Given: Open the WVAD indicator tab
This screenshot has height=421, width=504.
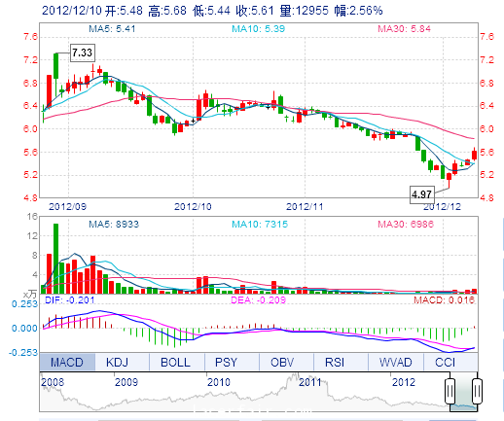Looking at the screenshot, I should click(396, 362).
